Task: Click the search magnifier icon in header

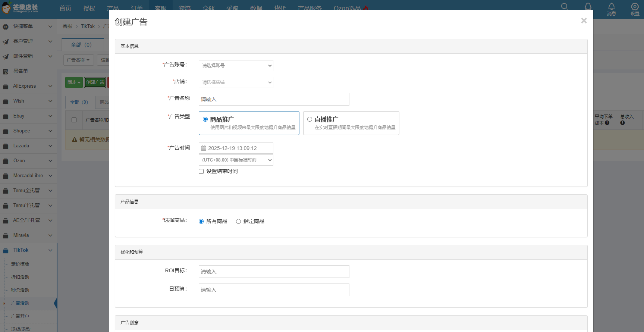Action: pos(564,6)
